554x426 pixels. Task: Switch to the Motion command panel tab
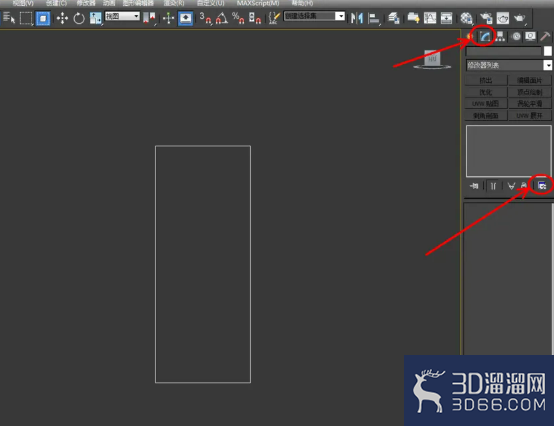click(516, 36)
